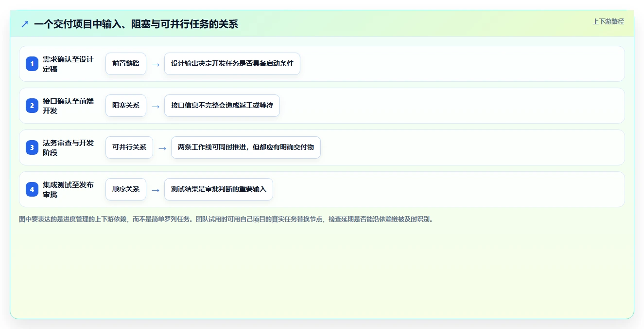Click the footnote starting 图中要表达的是进度管理

click(x=226, y=219)
